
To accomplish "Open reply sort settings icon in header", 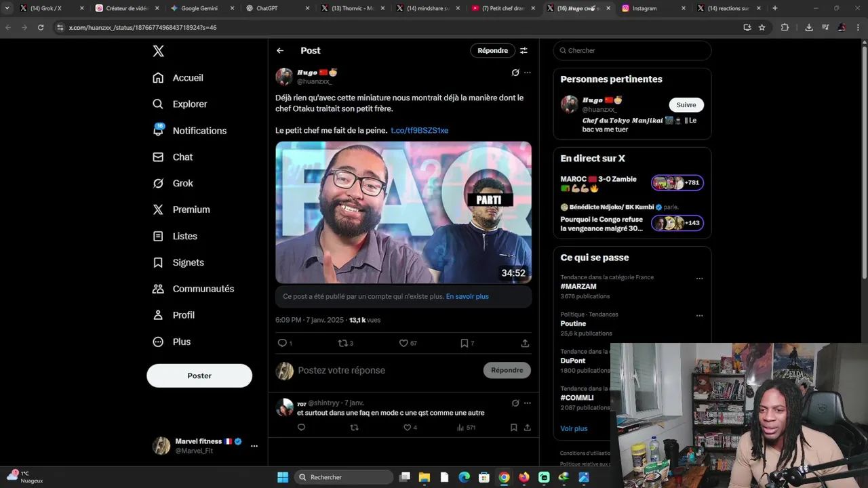I will 524,51.
